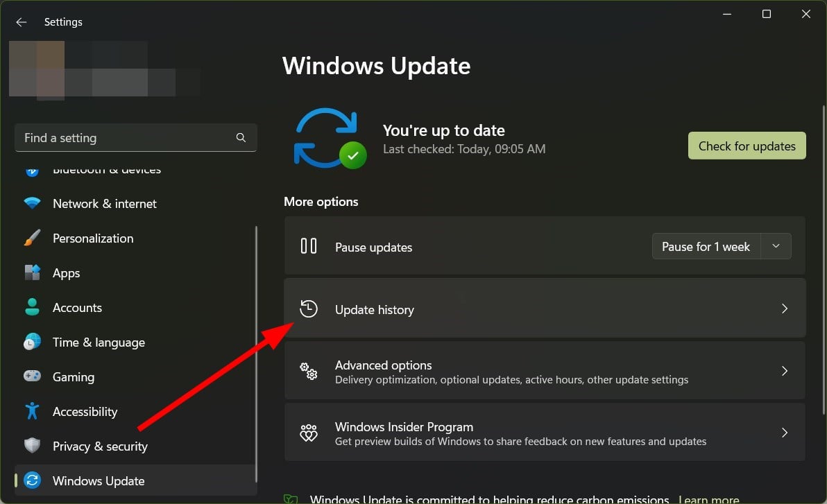Click the Gaming controller icon

click(32, 377)
